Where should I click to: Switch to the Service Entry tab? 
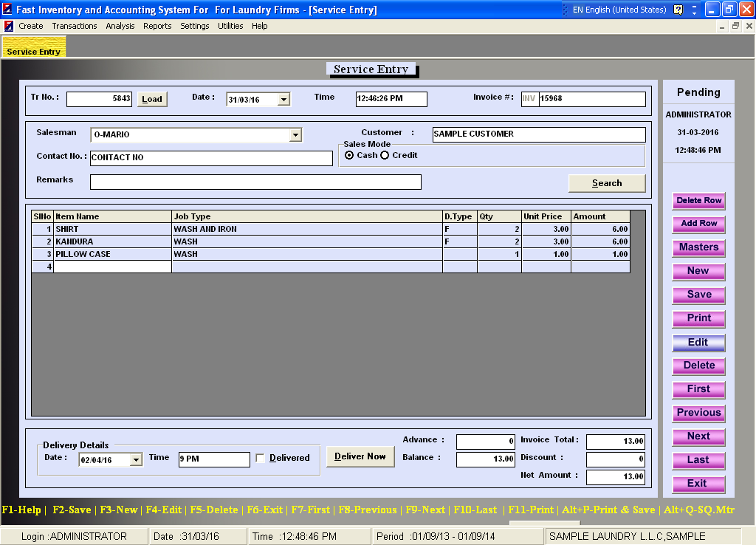coord(34,52)
